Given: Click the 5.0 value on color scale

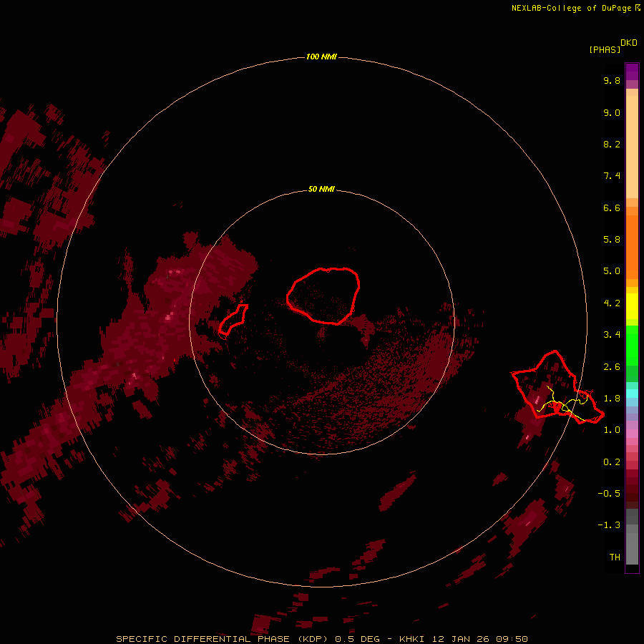Looking at the screenshot, I should coord(612,271).
